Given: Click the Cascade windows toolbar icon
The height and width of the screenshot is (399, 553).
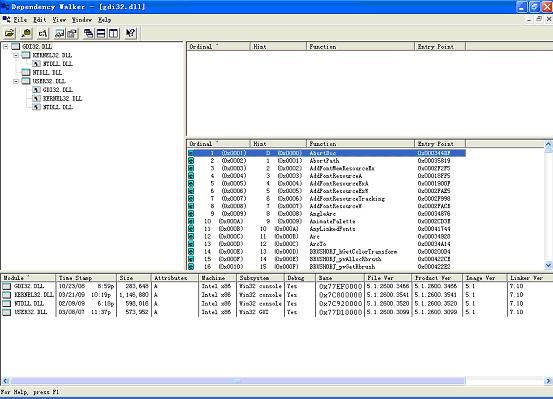Looking at the screenshot, I should point(89,34).
